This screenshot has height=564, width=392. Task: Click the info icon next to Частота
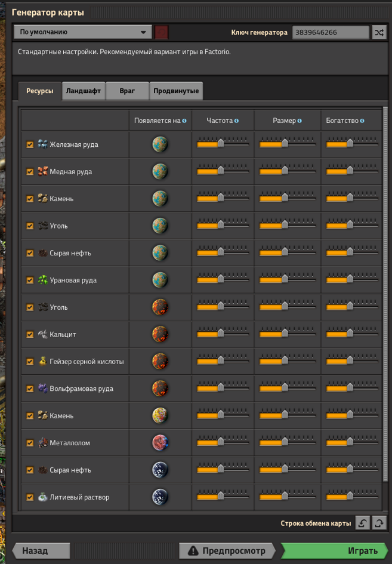click(236, 121)
